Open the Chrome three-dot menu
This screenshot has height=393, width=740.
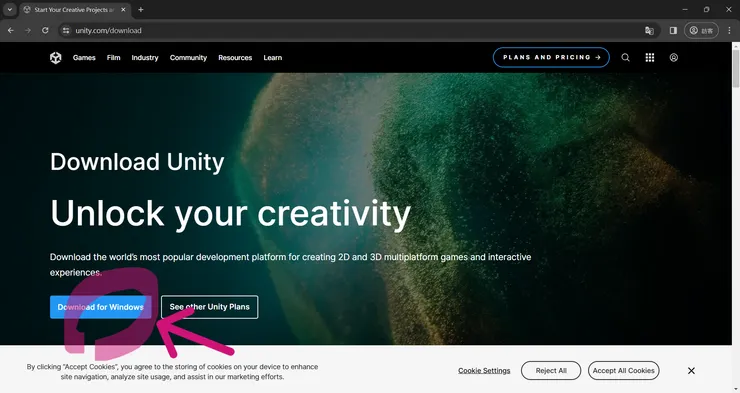[730, 30]
